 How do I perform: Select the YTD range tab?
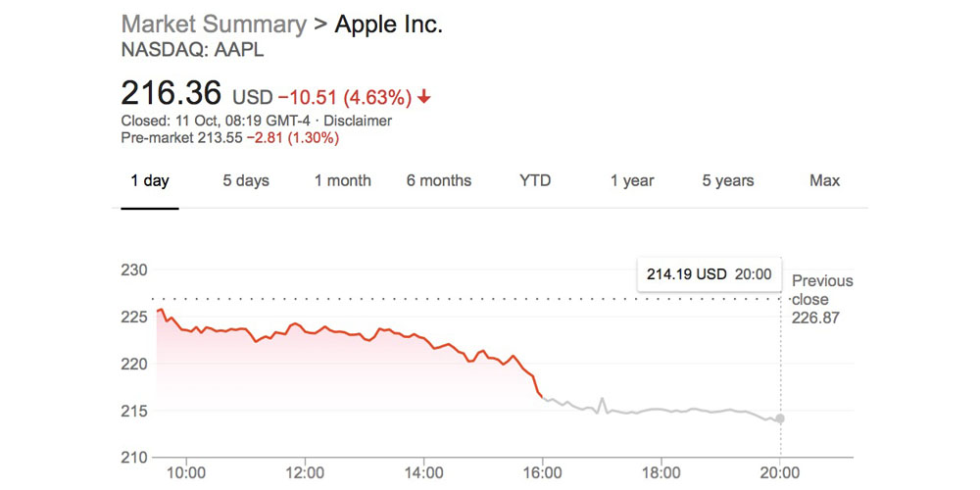535,181
